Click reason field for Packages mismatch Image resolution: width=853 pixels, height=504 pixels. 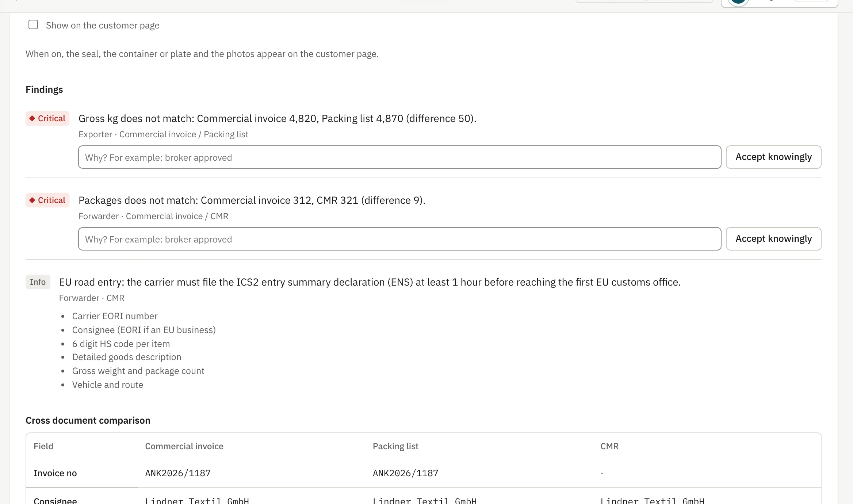[x=399, y=239]
